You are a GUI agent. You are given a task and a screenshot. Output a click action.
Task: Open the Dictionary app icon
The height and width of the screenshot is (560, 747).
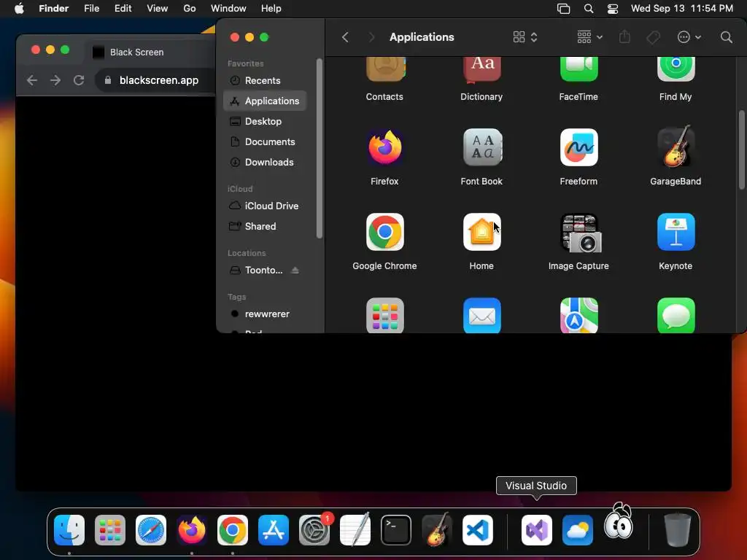[481, 69]
